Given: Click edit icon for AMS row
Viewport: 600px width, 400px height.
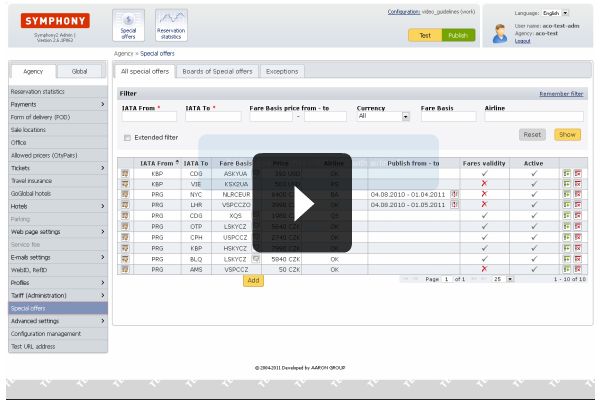Looking at the screenshot, I should 566,269.
